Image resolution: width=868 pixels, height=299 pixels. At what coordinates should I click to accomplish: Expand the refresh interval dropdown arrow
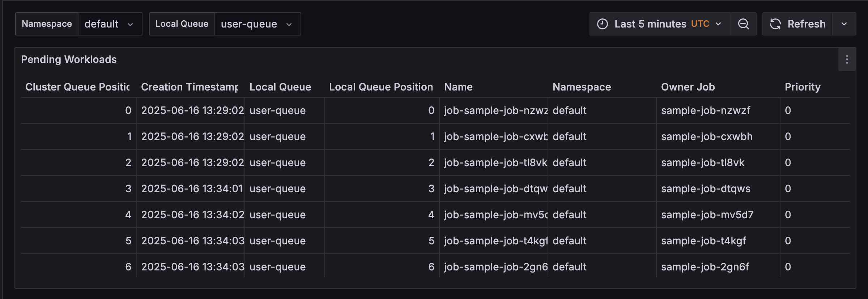[x=844, y=24]
